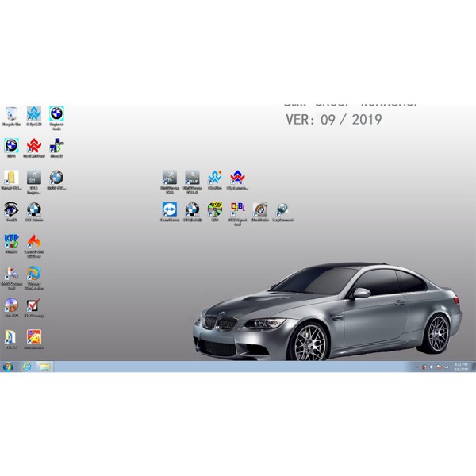Launch the orange square app shortcut

(34, 337)
